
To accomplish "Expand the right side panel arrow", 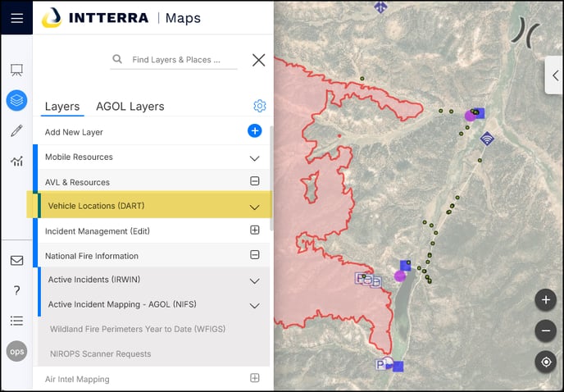I will pyautogui.click(x=555, y=75).
